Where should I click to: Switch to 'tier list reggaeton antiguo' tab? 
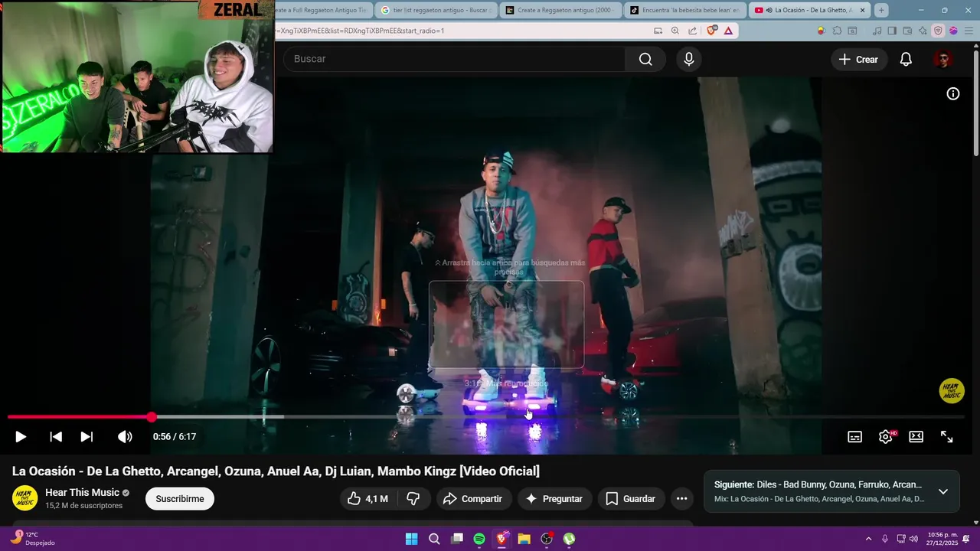click(x=435, y=10)
